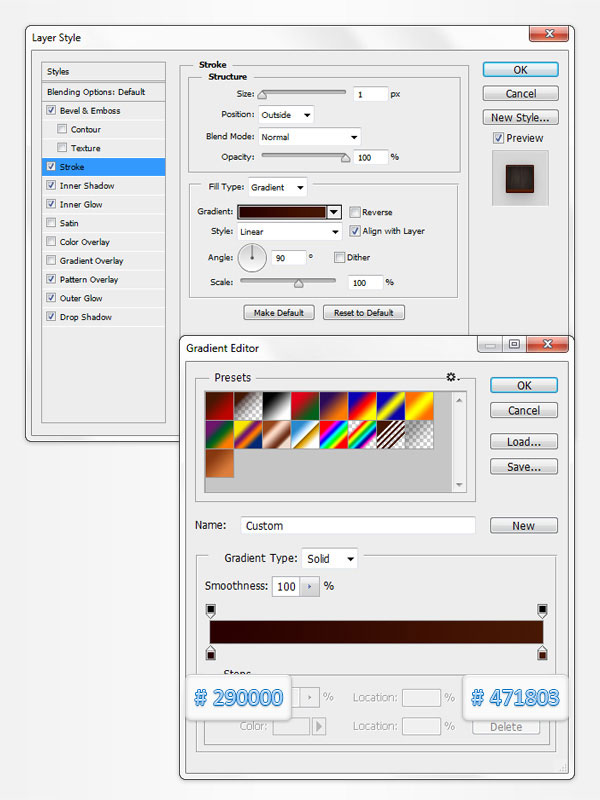Image resolution: width=600 pixels, height=800 pixels.
Task: Enable the Dither checkbox
Action: coord(339,257)
